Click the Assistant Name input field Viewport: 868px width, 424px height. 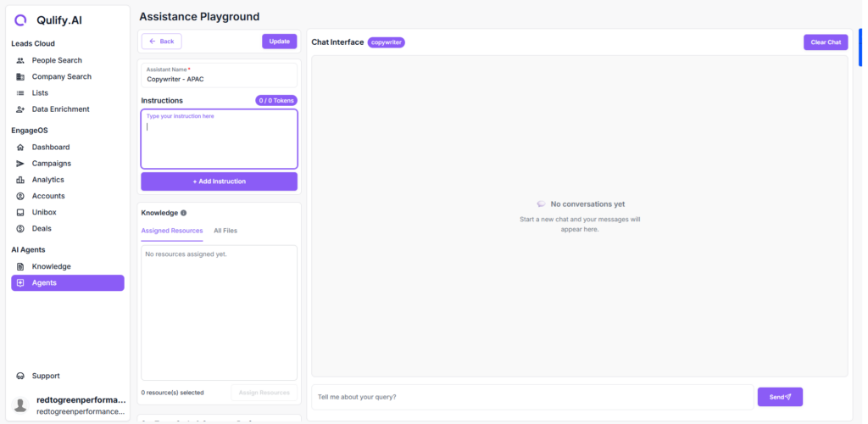220,75
